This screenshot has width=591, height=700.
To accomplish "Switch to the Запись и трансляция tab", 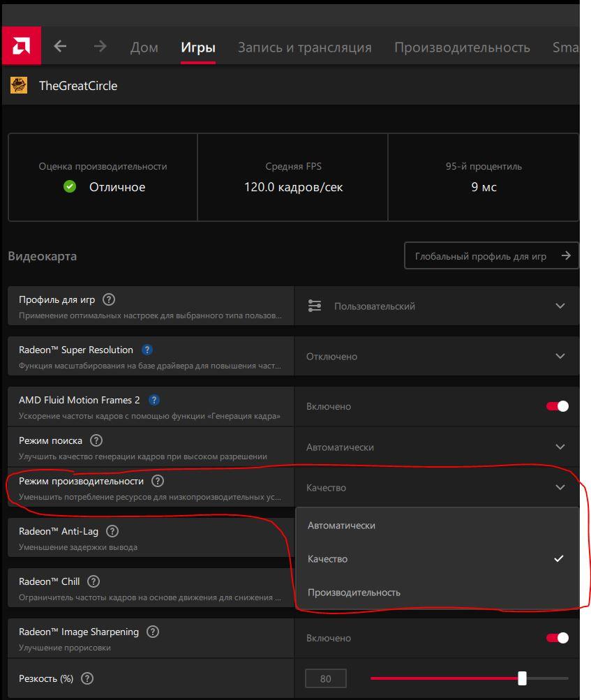I will [x=304, y=47].
